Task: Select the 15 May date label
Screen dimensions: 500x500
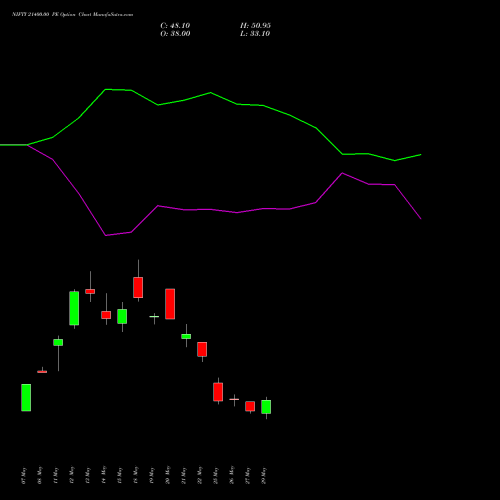Action: [120, 475]
